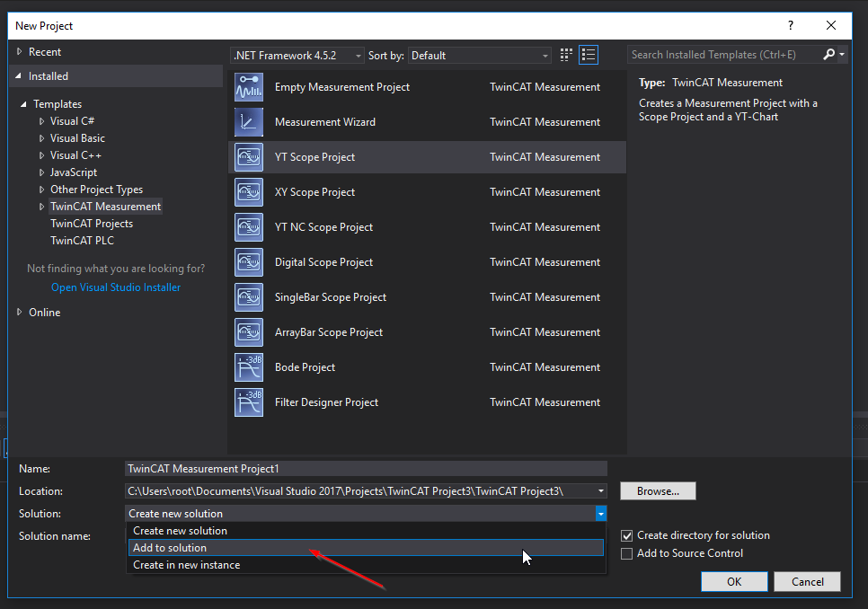Enable Add to Source Control checkbox
Image resolution: width=868 pixels, height=609 pixels.
(x=626, y=553)
